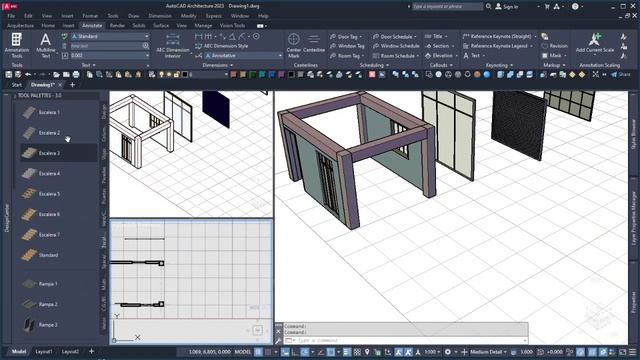The width and height of the screenshot is (640, 360).
Task: Switch to the Layout1 tab
Action: point(43,351)
